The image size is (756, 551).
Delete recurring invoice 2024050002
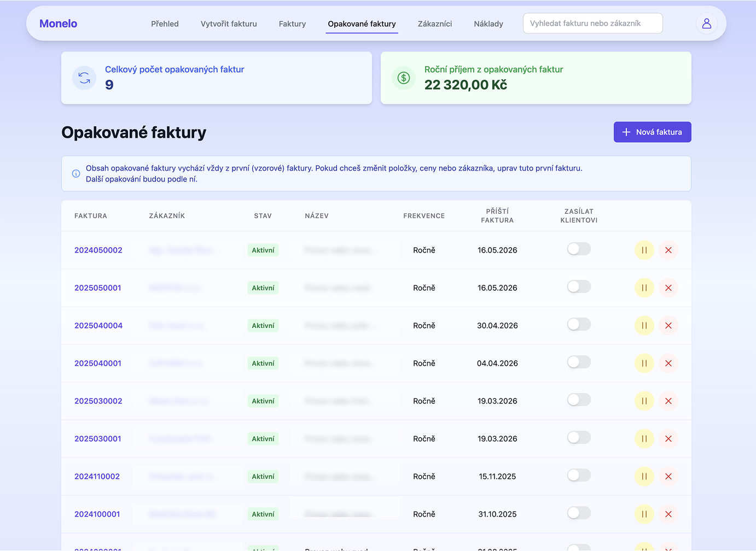click(x=668, y=250)
